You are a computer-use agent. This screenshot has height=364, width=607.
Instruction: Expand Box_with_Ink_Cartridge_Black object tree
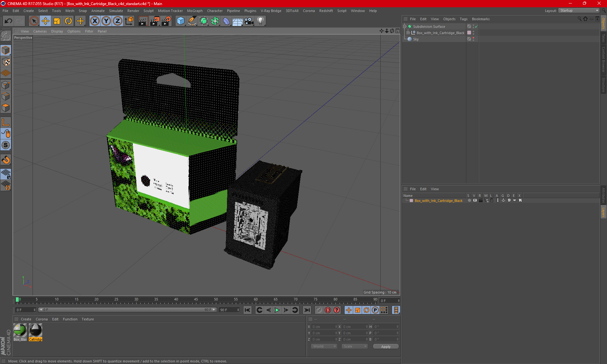(x=408, y=33)
